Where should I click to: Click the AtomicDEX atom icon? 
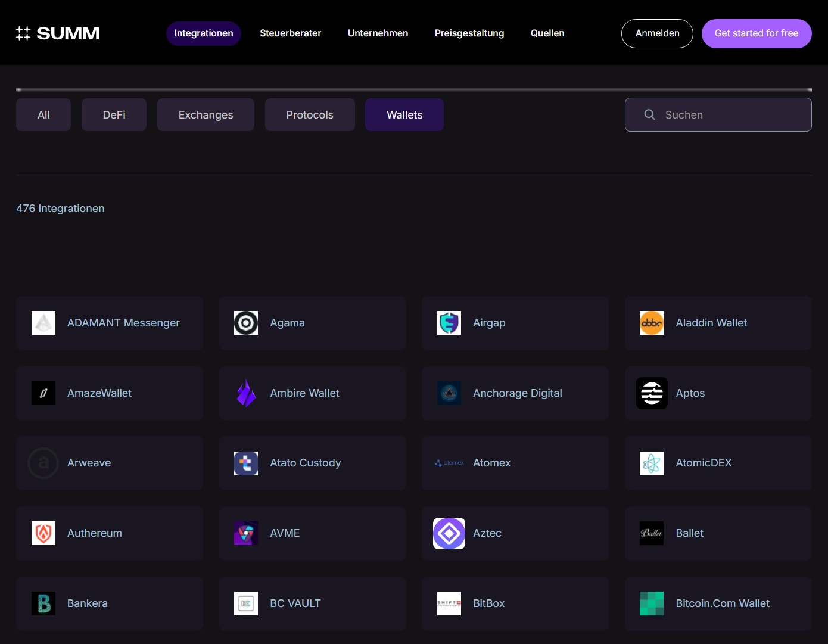click(x=652, y=463)
